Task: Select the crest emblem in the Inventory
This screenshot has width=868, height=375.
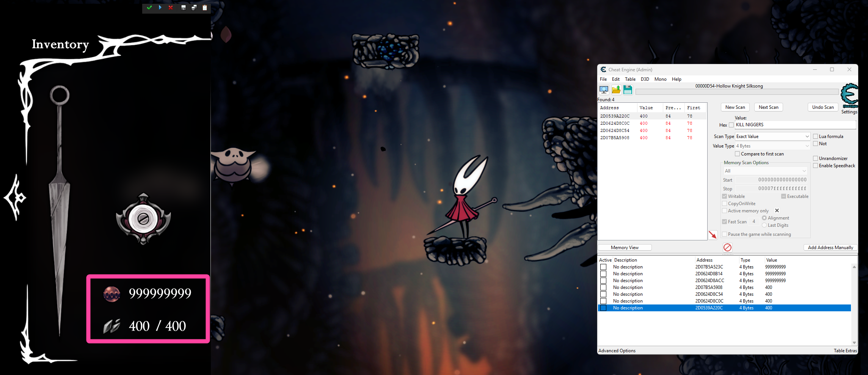Action: (143, 219)
